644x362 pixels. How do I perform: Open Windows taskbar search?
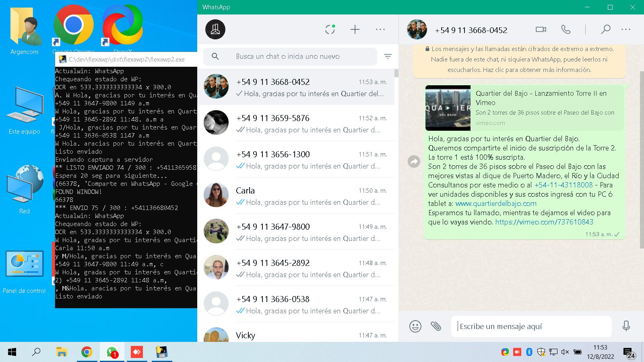coord(36,352)
